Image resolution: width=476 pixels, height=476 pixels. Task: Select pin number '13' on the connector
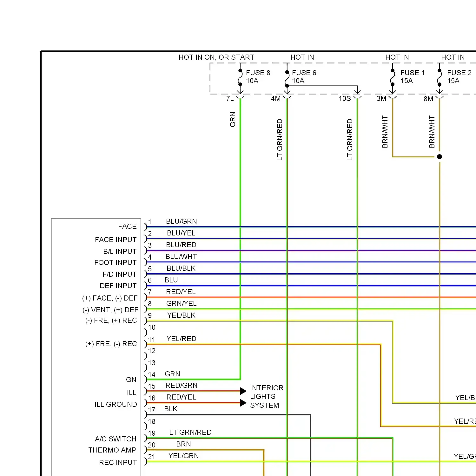click(x=152, y=363)
